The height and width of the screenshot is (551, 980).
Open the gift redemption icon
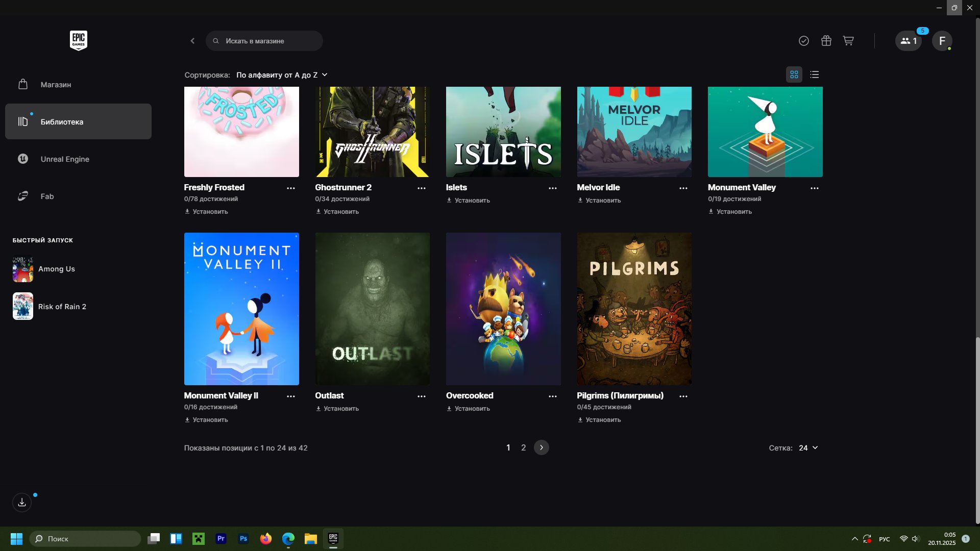coord(826,41)
